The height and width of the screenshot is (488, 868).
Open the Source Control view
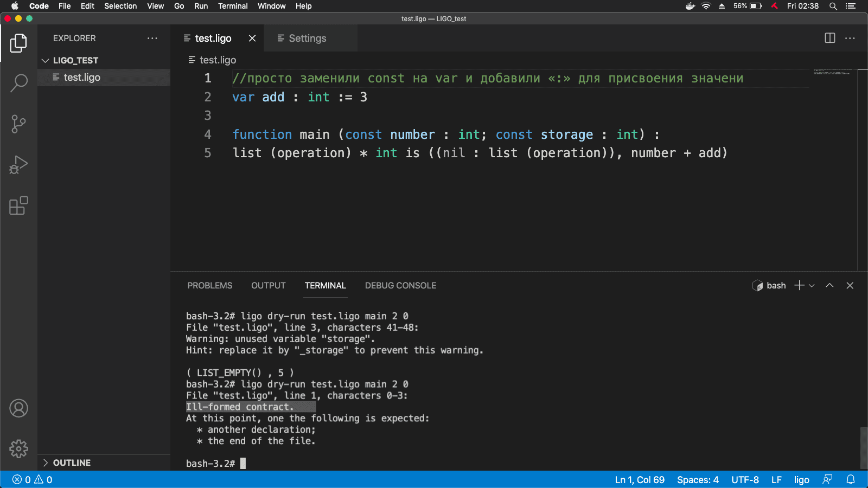click(x=18, y=124)
